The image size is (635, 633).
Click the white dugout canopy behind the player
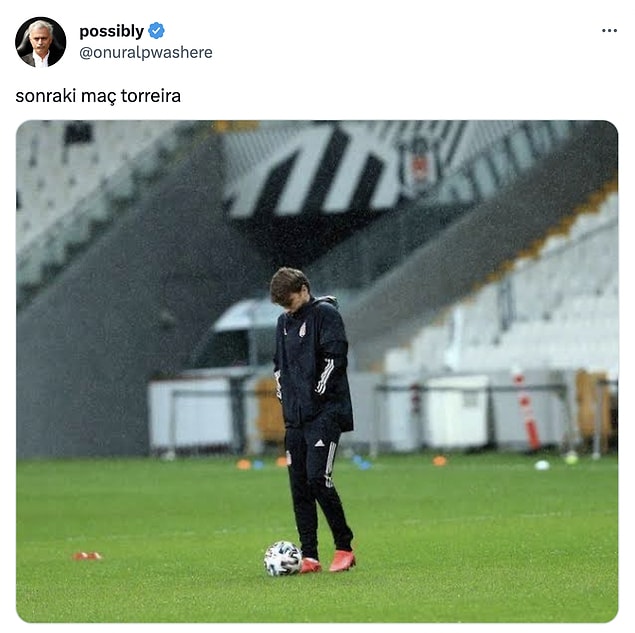246,315
